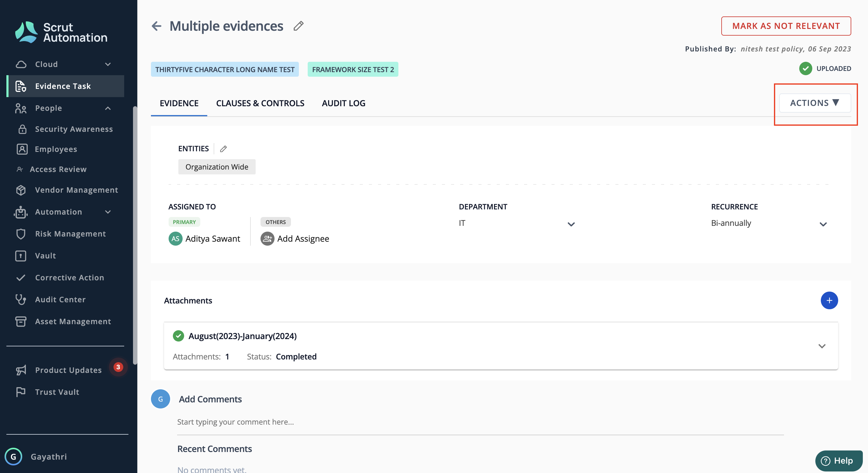Click the Trust Vault flag icon

(21, 392)
